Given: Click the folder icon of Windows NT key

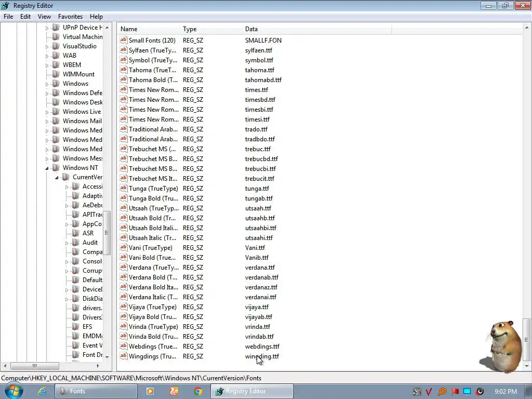Looking at the screenshot, I should click(56, 168).
